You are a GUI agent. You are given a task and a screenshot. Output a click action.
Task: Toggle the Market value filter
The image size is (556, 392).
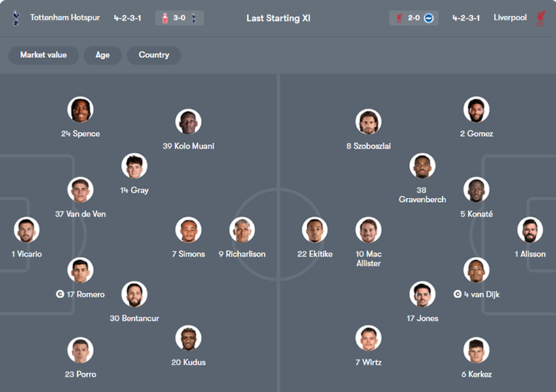pyautogui.click(x=43, y=55)
